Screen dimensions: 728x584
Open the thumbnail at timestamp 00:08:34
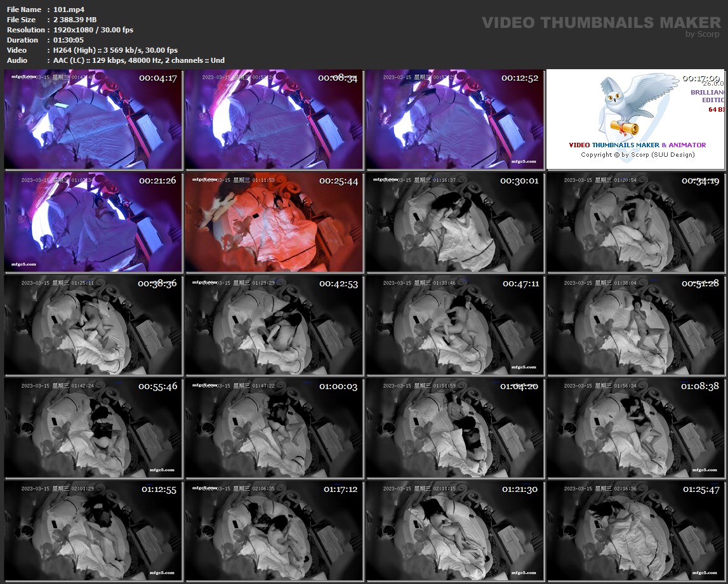pyautogui.click(x=274, y=119)
